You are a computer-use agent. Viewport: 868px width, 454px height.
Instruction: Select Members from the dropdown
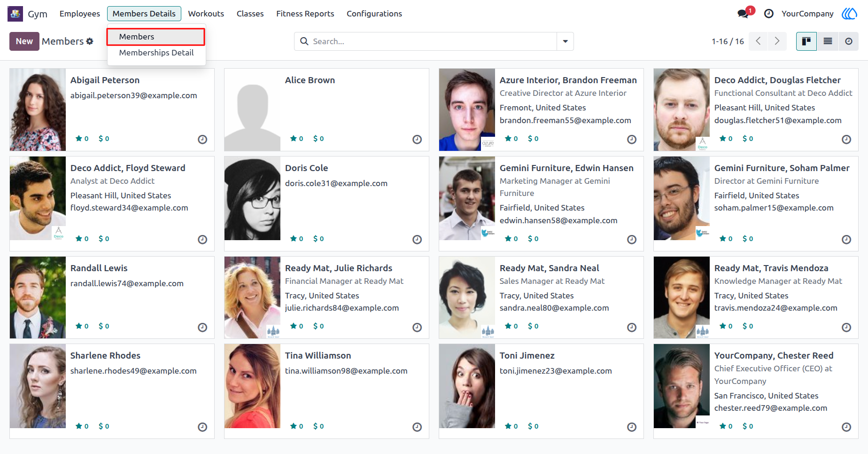pos(156,37)
